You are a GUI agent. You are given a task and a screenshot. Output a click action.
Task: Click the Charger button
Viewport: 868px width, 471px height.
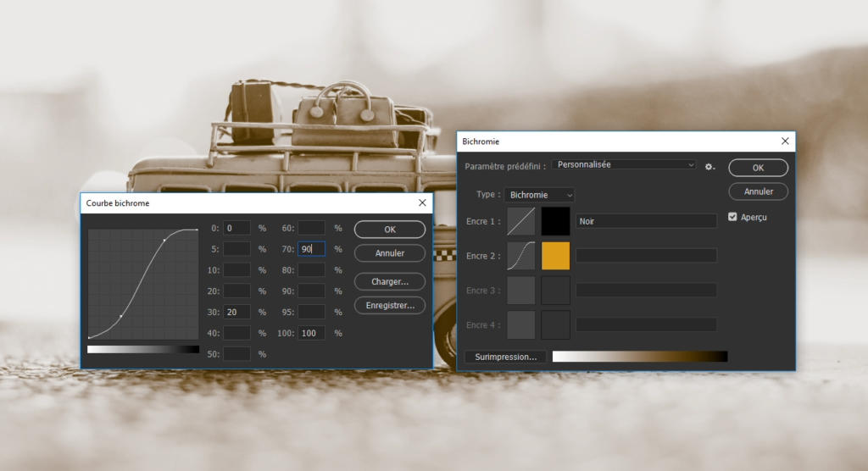pos(390,282)
